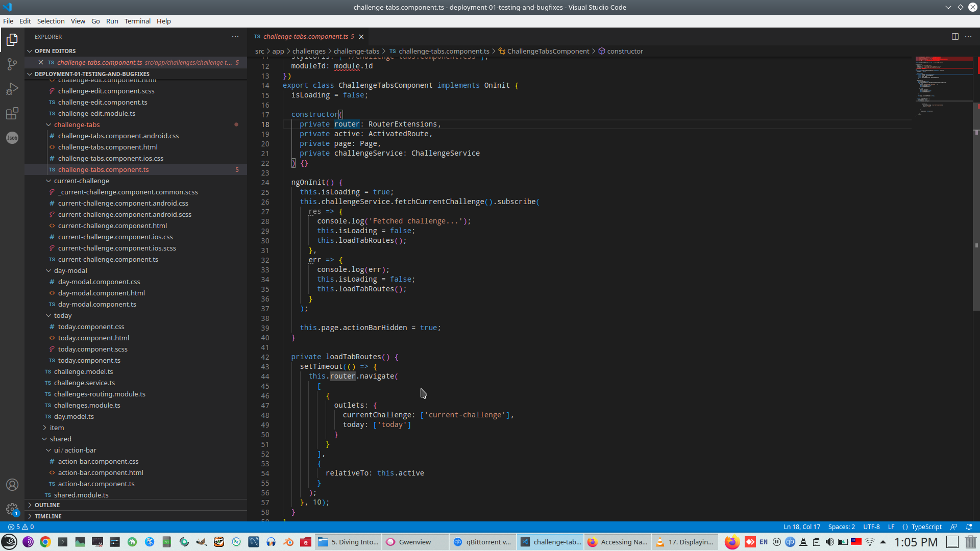Change the TypeScript language mode

[x=926, y=527]
